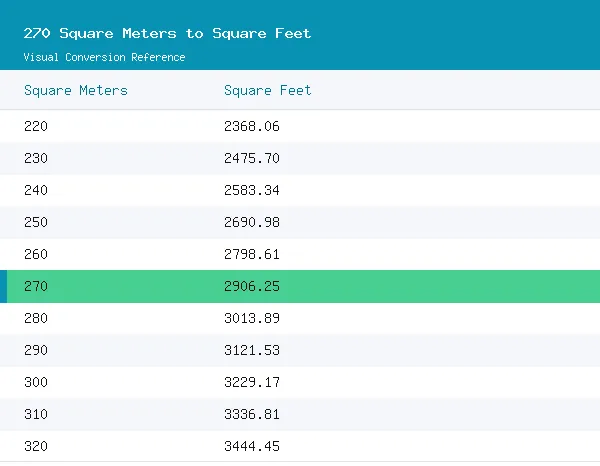The height and width of the screenshot is (466, 600).
Task: Click the 'Visual Conversion Reference' subtitle
Action: click(104, 57)
